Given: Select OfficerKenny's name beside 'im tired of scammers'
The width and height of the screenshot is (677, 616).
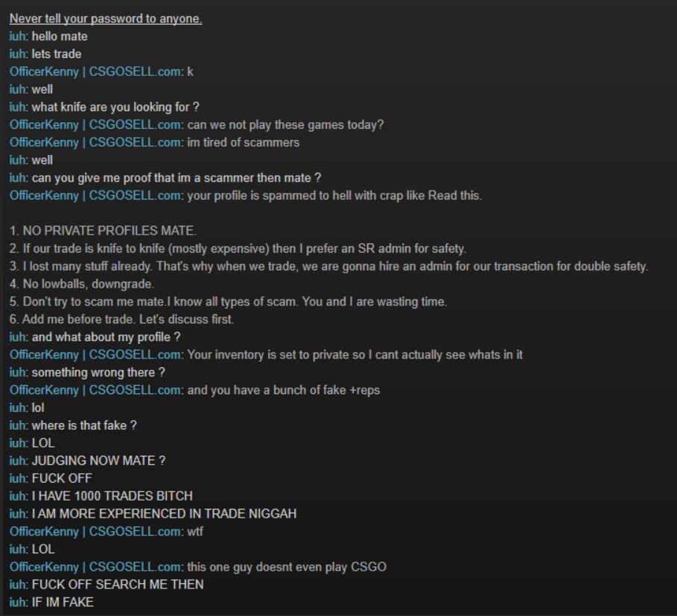Looking at the screenshot, I should tap(95, 142).
